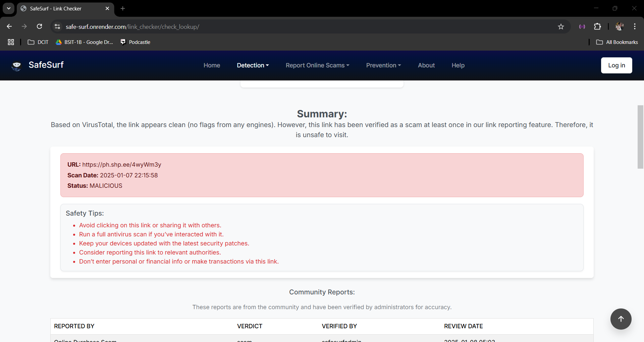Open site information icon in address bar
Viewport: 644px width, 342px height.
point(57,26)
